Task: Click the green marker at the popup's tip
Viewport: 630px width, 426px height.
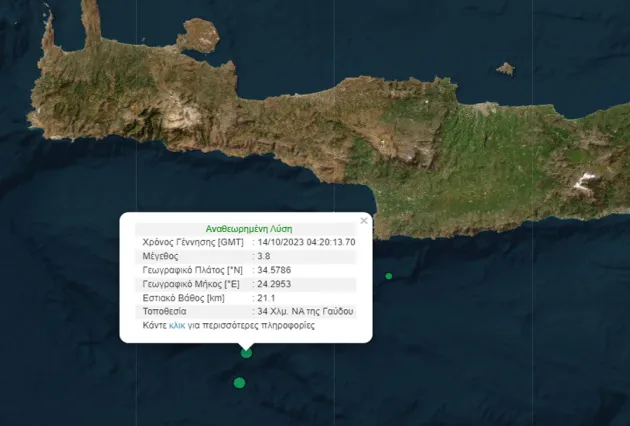Action: click(x=247, y=352)
